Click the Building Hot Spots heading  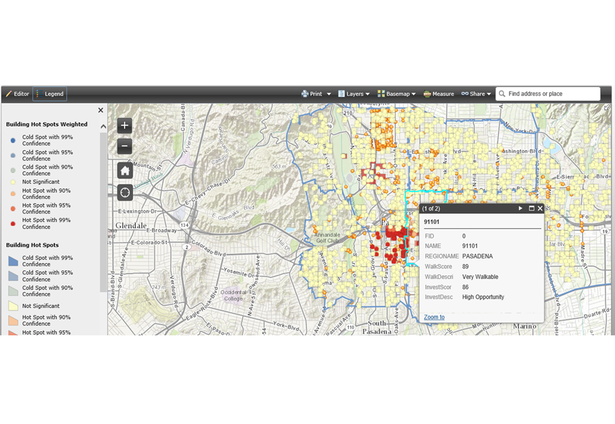[32, 245]
